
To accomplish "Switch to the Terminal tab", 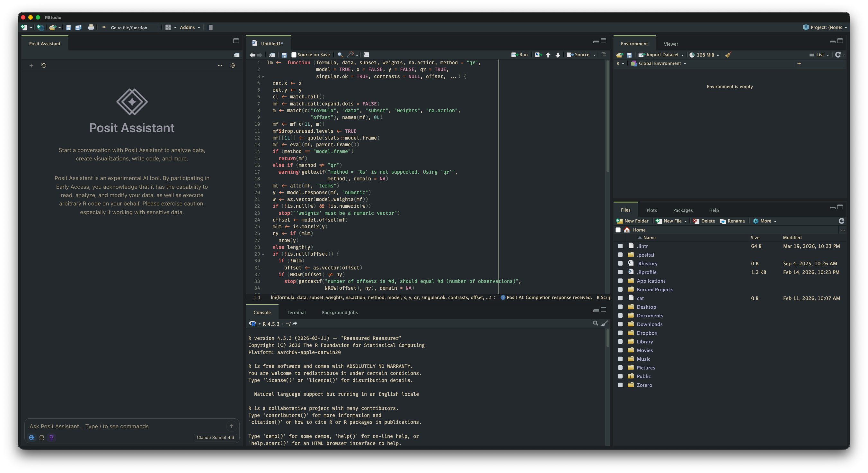I will [x=296, y=313].
